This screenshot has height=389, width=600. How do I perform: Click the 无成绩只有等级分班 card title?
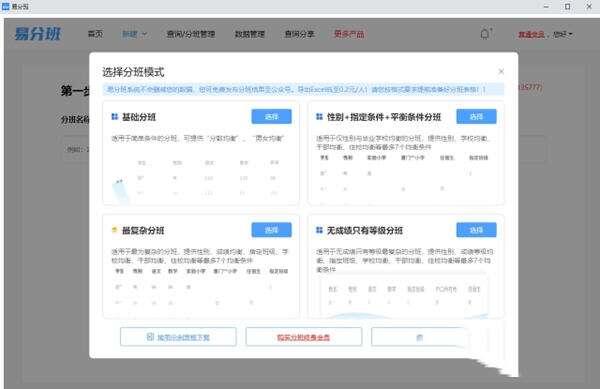pos(365,230)
